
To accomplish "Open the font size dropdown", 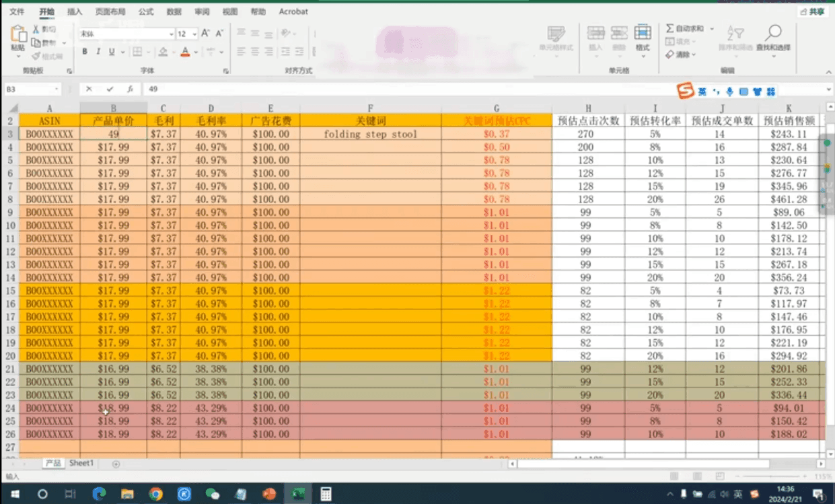I will (x=195, y=34).
